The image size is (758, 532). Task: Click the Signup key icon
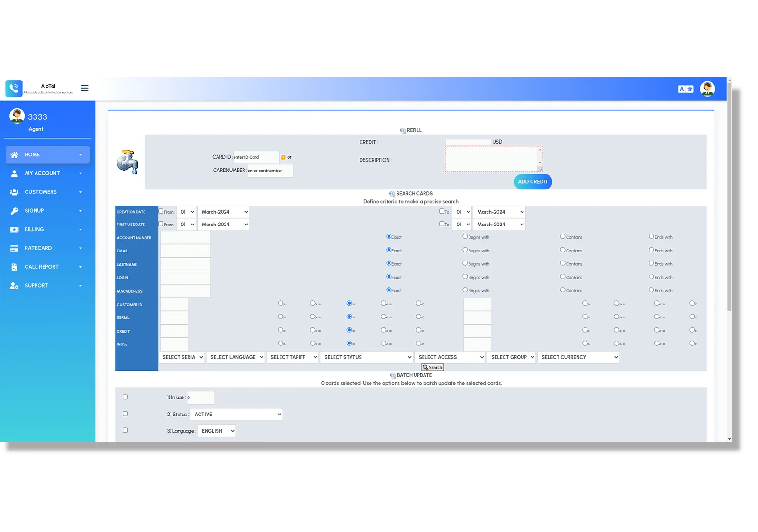click(x=14, y=211)
